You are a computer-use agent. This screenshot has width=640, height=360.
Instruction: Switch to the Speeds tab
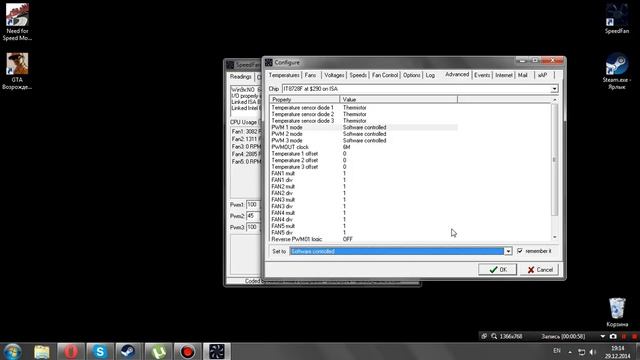click(358, 75)
